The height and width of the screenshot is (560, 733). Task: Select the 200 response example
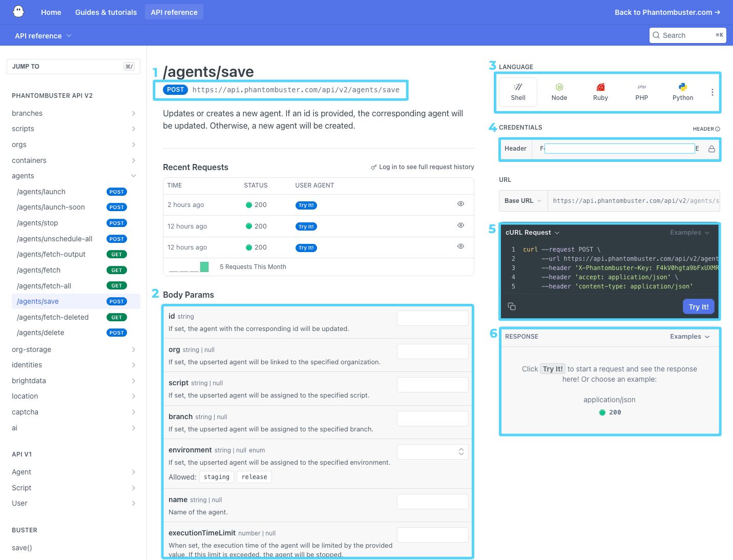coord(610,412)
